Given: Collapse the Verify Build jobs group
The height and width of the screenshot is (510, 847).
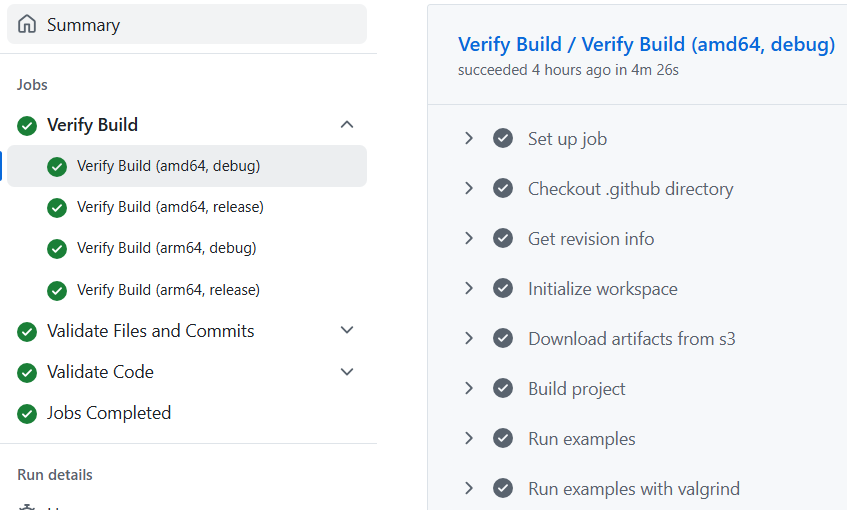Looking at the screenshot, I should [x=347, y=125].
